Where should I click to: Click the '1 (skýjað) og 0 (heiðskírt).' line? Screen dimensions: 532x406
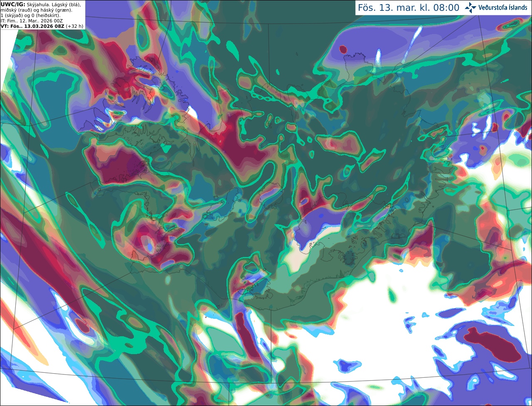click(30, 15)
